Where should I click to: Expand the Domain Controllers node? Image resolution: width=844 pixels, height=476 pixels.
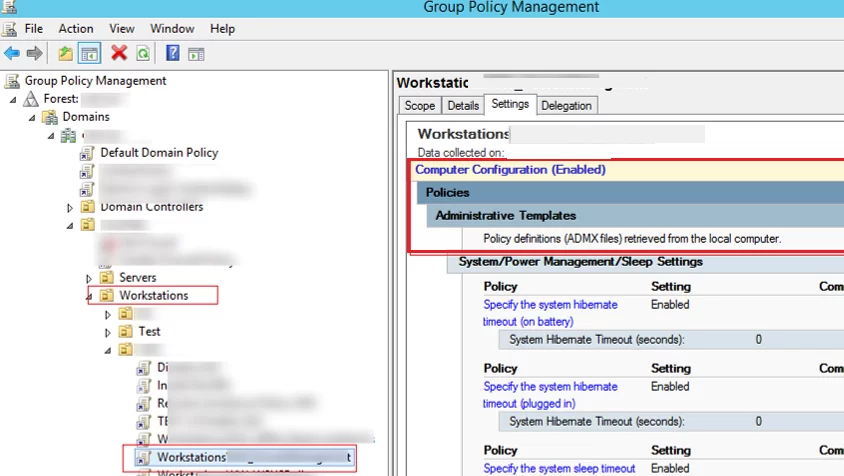click(69, 207)
